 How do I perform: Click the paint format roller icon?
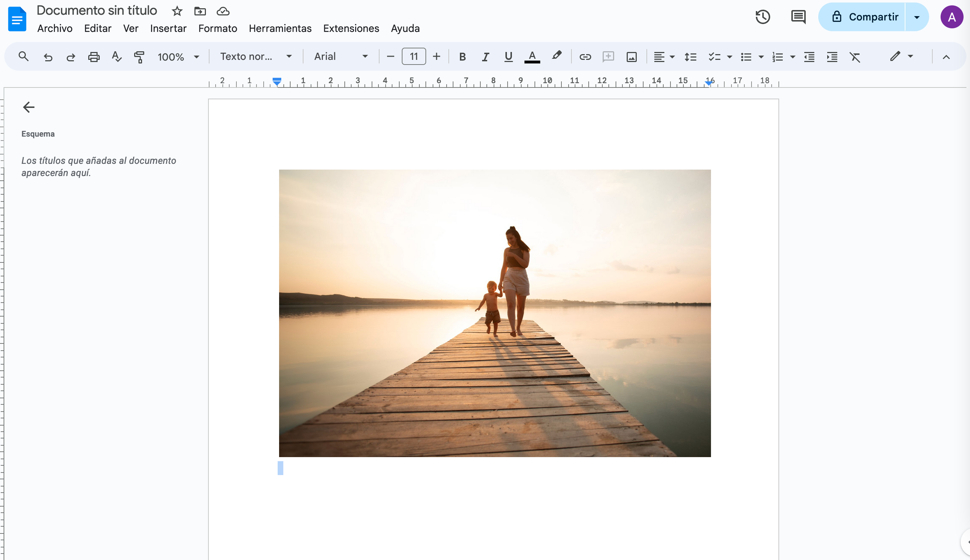139,57
